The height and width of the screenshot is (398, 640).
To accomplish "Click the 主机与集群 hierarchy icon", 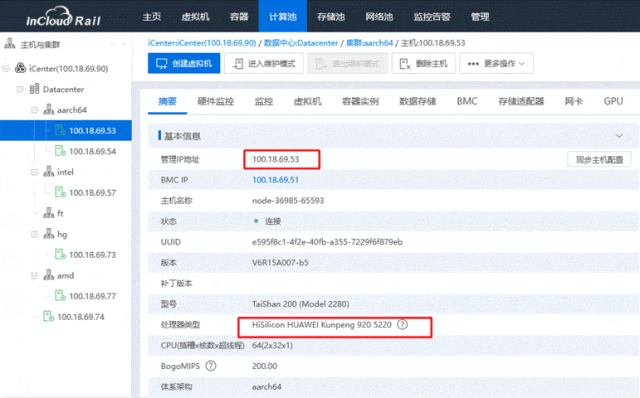I will point(9,44).
